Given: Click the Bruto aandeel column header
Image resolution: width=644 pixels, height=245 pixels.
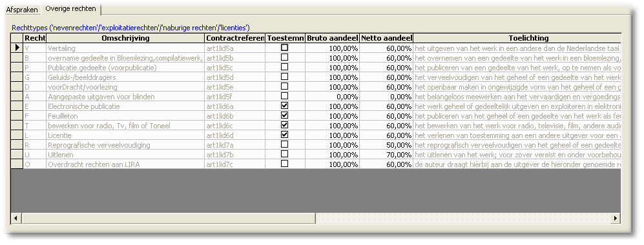Looking at the screenshot, I should coord(332,38).
